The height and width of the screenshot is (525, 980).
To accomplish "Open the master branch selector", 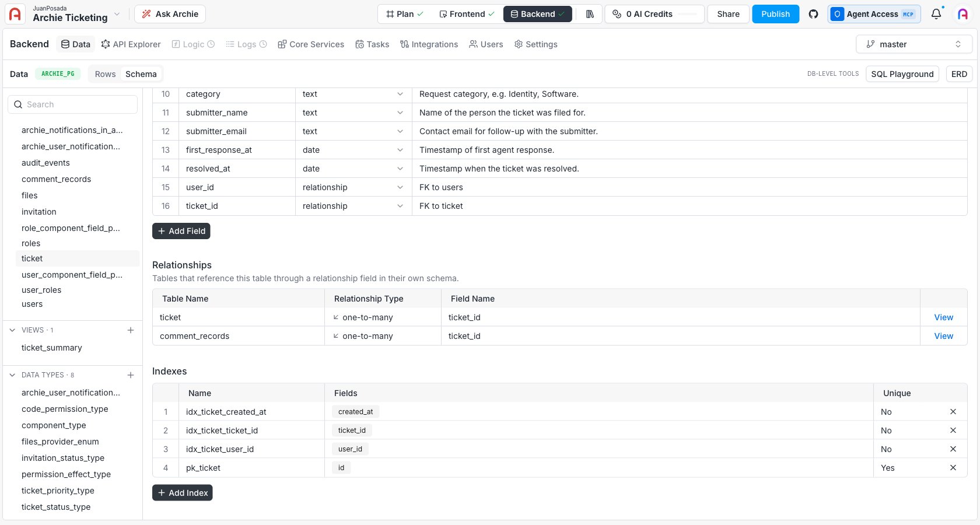I will pos(914,44).
